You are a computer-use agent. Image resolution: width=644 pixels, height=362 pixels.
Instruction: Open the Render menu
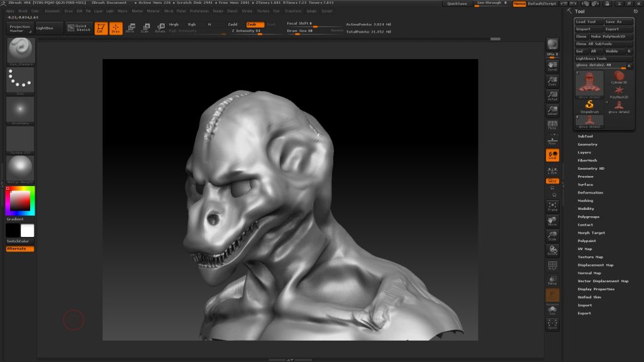click(x=218, y=11)
